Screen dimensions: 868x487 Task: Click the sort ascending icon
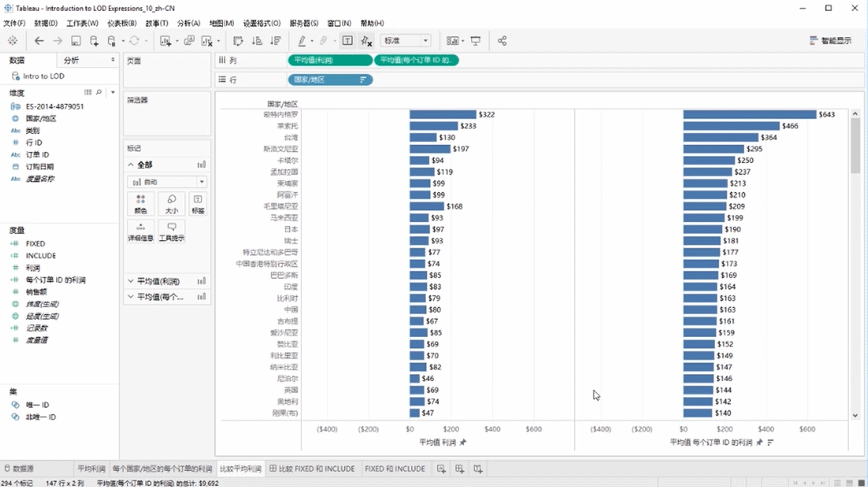click(257, 41)
